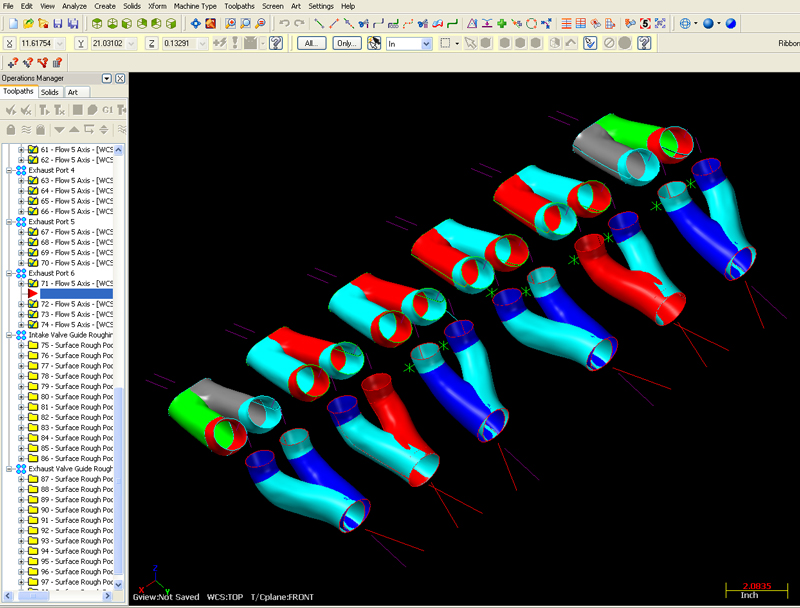Toggle selection of operation 63 Flow 5 Axis
The image size is (800, 608).
click(33, 181)
